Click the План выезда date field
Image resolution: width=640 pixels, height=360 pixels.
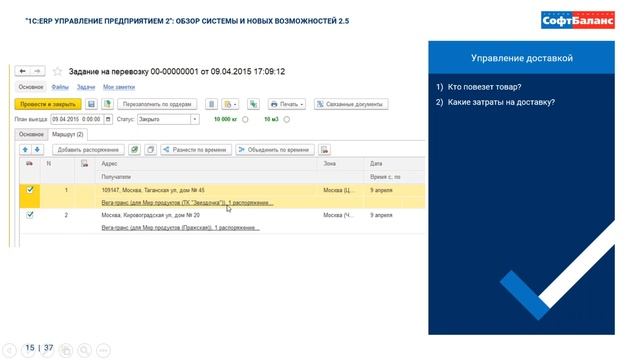coord(78,119)
